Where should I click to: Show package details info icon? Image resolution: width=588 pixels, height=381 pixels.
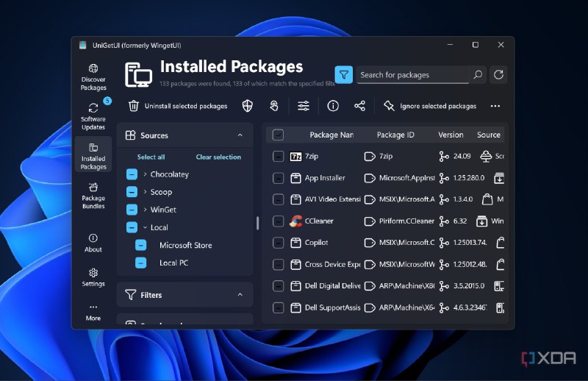[x=333, y=106]
